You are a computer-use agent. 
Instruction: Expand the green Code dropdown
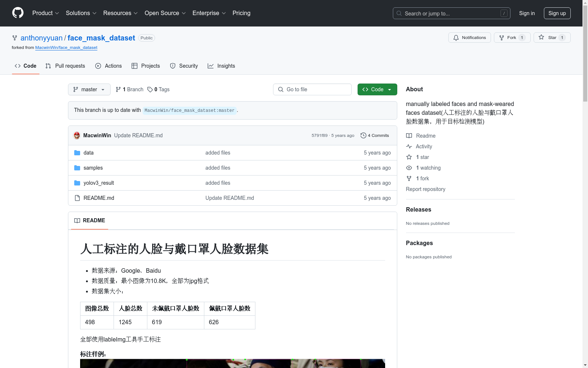(x=377, y=89)
